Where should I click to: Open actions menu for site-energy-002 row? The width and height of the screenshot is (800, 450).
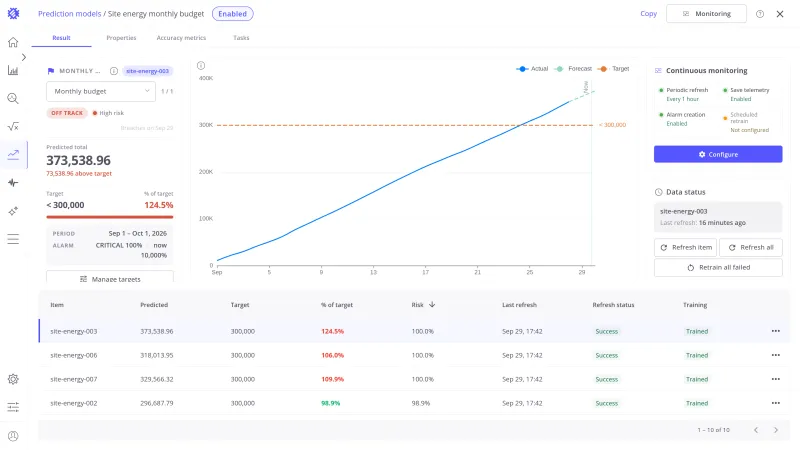pyautogui.click(x=776, y=403)
